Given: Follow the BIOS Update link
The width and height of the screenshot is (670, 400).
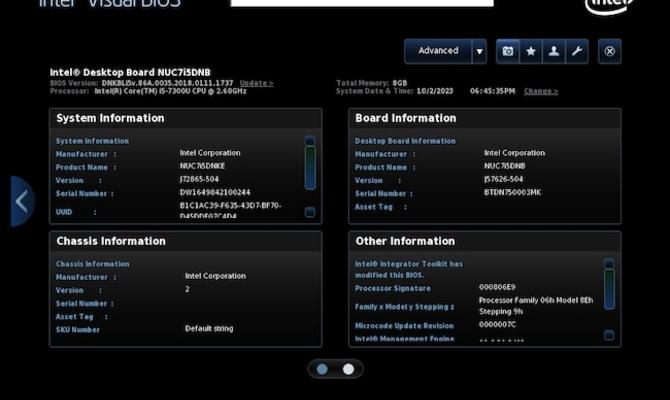Looking at the screenshot, I should click(256, 83).
